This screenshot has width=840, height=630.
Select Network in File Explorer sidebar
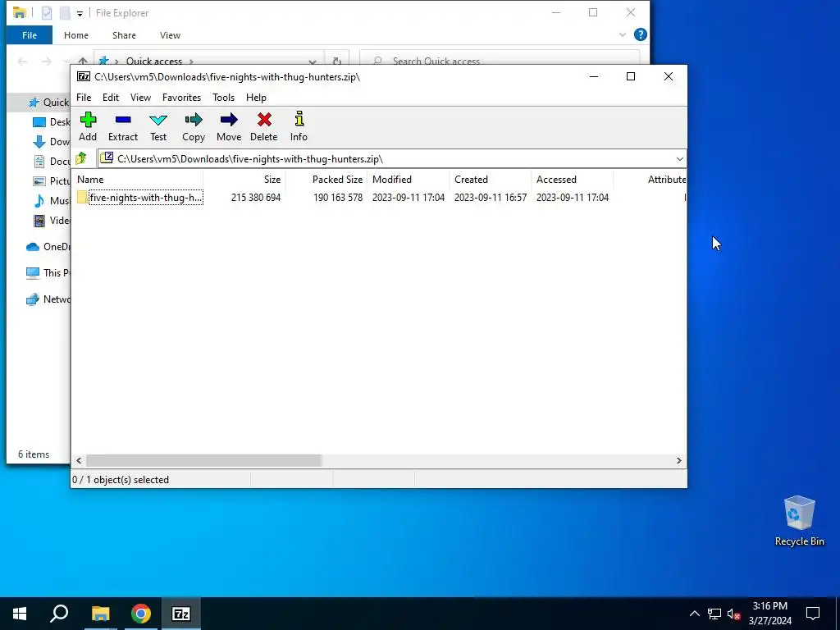click(x=48, y=299)
